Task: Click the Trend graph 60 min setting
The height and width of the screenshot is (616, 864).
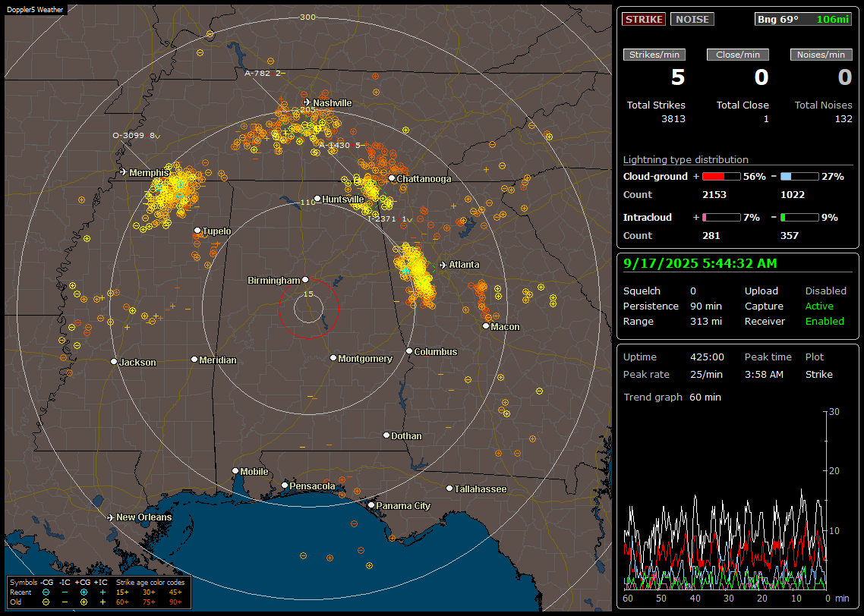Action: click(x=705, y=398)
